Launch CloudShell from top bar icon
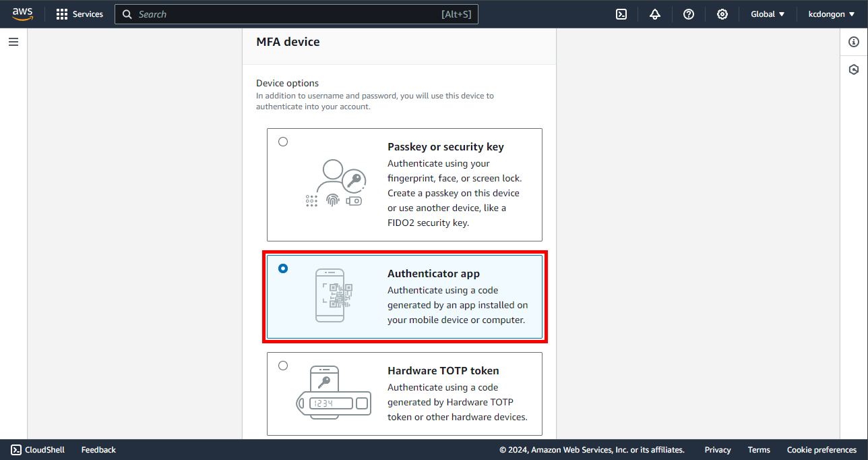The width and height of the screenshot is (868, 460). click(621, 14)
